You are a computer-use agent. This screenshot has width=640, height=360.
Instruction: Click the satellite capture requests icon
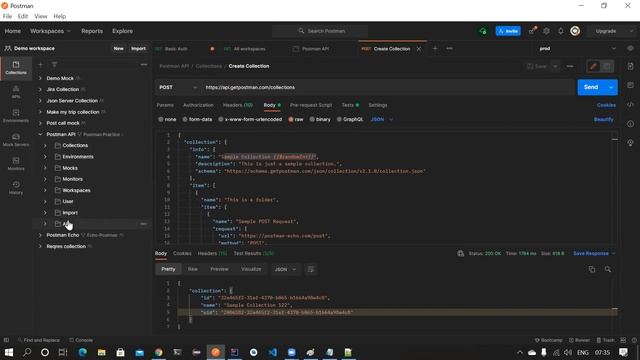pos(532,31)
